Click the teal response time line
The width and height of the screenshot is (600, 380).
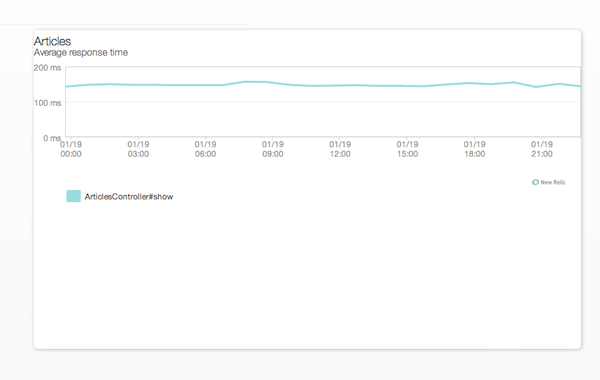tap(323, 85)
